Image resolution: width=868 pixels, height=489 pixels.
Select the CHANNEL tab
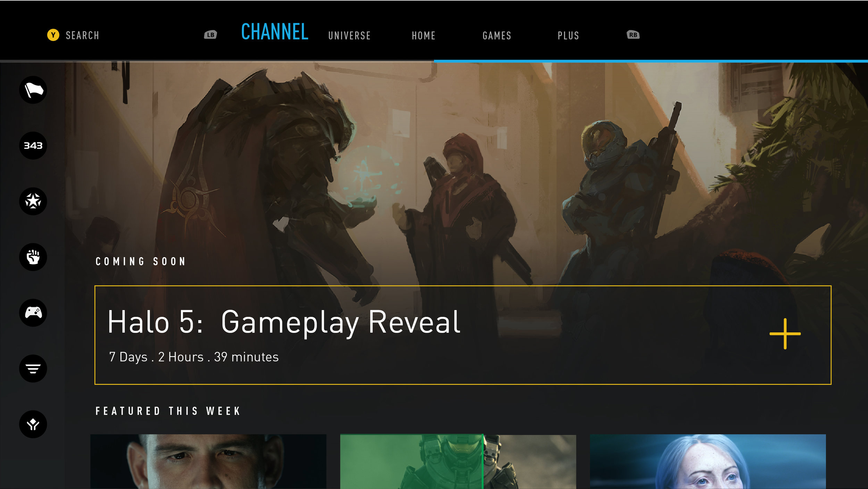click(275, 32)
